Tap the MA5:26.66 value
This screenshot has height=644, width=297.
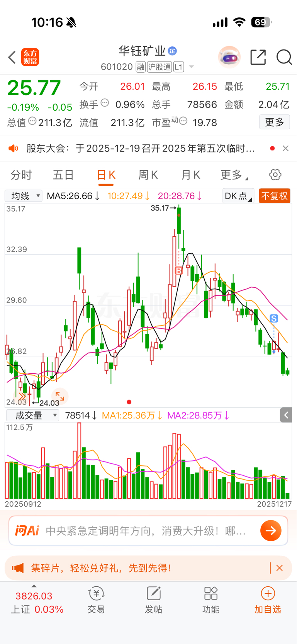point(73,196)
